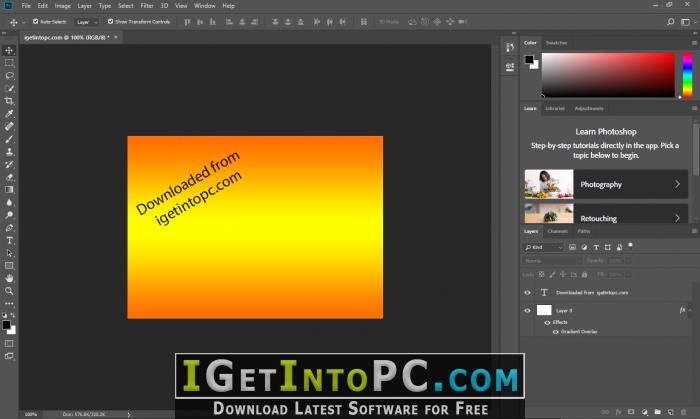Expand the Retouching tutorials chevron
700x419 pixels.
click(x=677, y=218)
